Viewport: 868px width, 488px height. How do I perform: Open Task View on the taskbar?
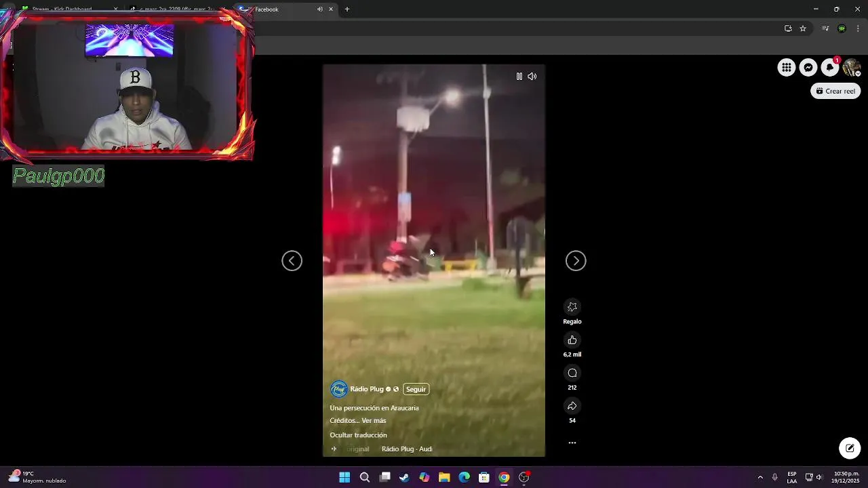click(x=384, y=477)
